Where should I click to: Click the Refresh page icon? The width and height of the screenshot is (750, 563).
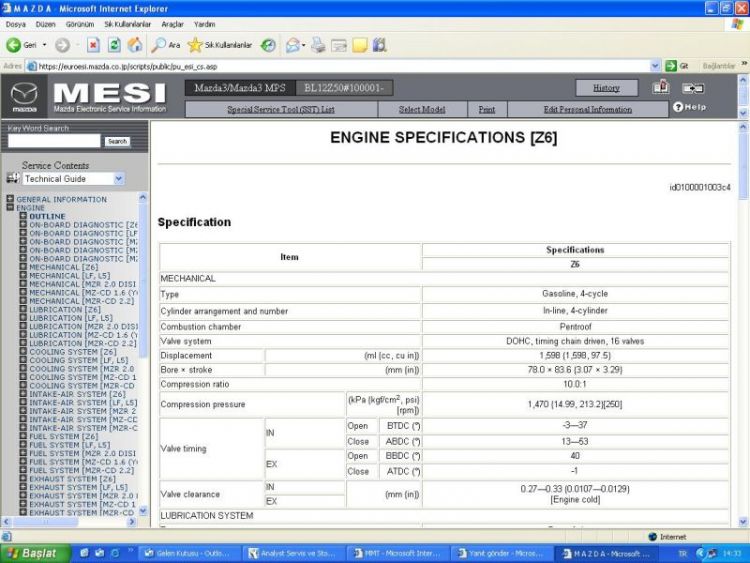[114, 45]
